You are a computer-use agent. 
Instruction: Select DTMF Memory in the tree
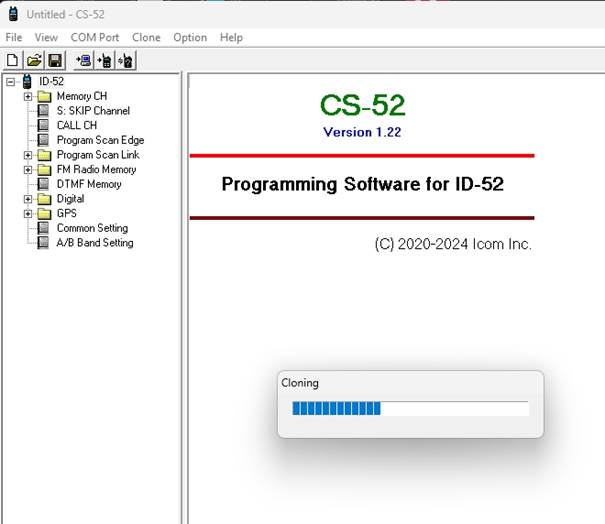coord(89,184)
